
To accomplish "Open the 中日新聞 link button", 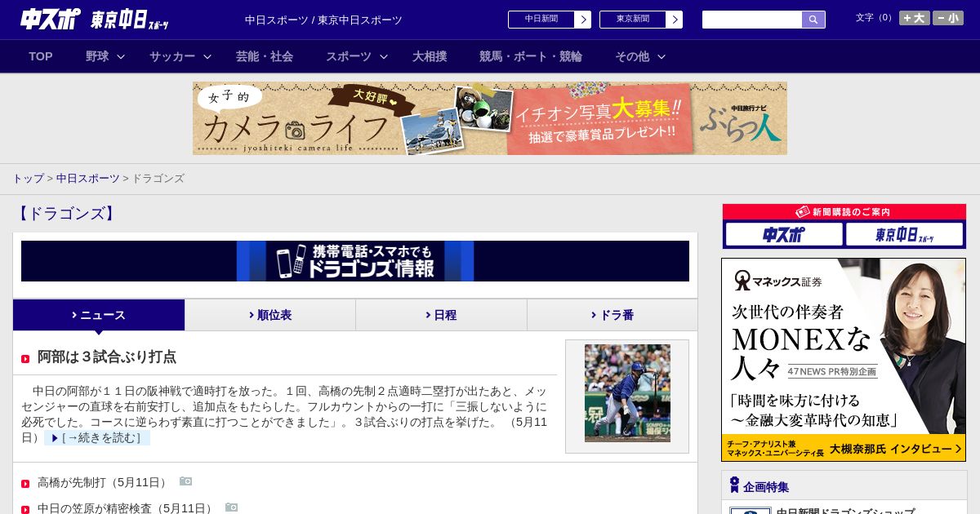I will [x=541, y=20].
